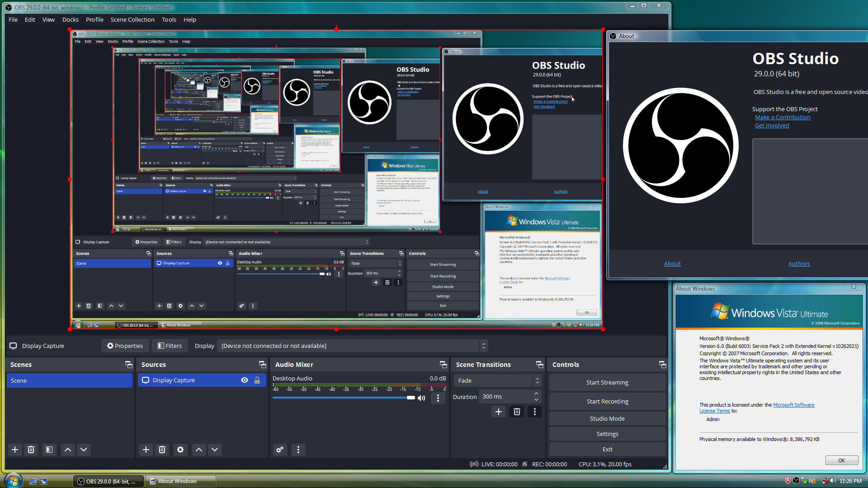Move source up with arrow icon

point(199,450)
